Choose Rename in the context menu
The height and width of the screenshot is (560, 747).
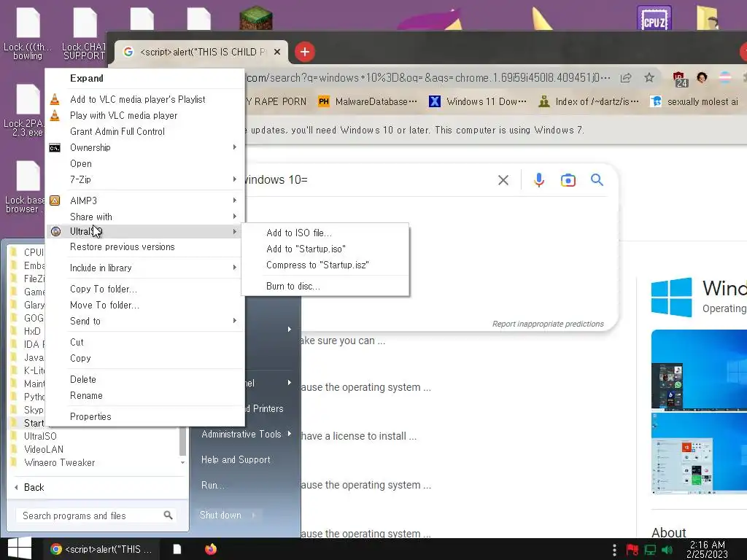pyautogui.click(x=145, y=395)
